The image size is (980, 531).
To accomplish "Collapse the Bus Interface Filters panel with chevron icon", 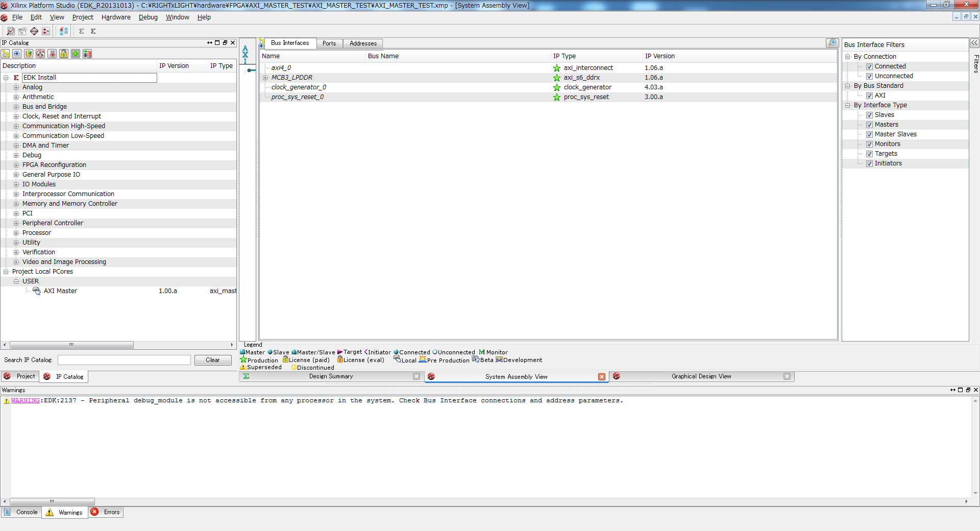I will coord(974,43).
